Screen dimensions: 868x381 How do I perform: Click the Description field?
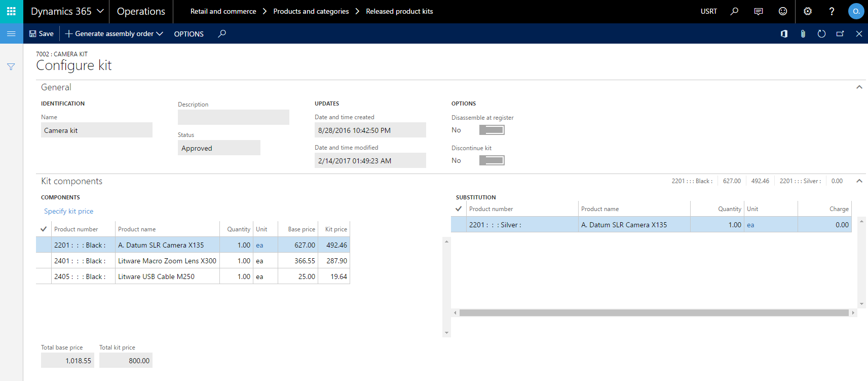pos(234,117)
